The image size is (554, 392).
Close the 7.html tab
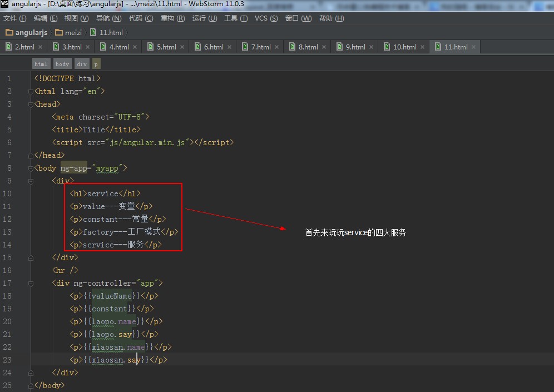pyautogui.click(x=276, y=47)
